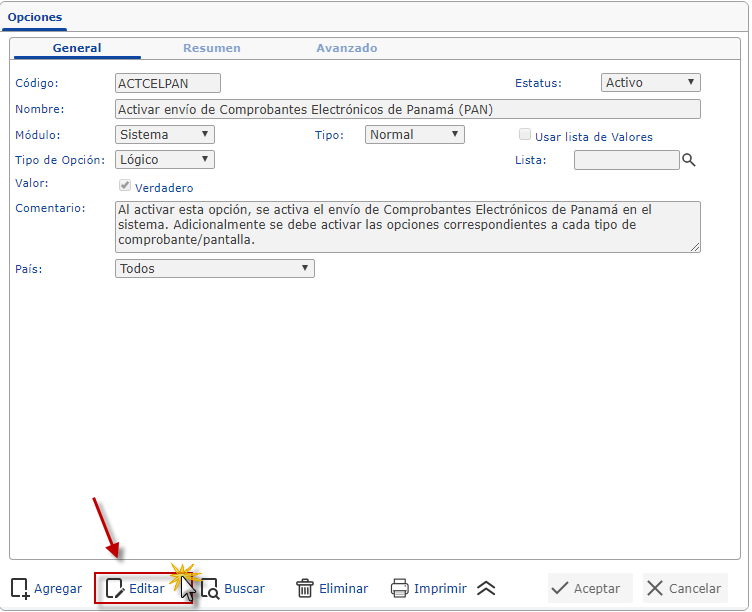Click the Buscar search-document icon
The height and width of the screenshot is (612, 752).
[210, 589]
